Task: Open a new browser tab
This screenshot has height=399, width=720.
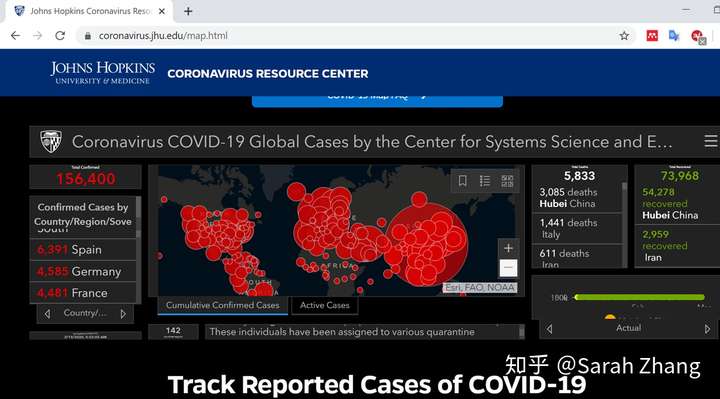Action: tap(188, 11)
